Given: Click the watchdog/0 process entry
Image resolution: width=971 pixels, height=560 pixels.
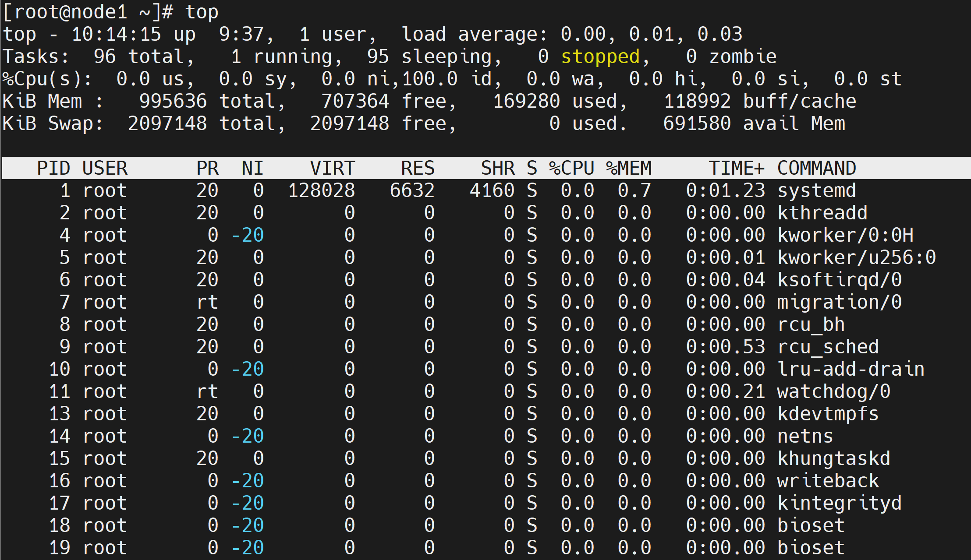Looking at the screenshot, I should 833,391.
